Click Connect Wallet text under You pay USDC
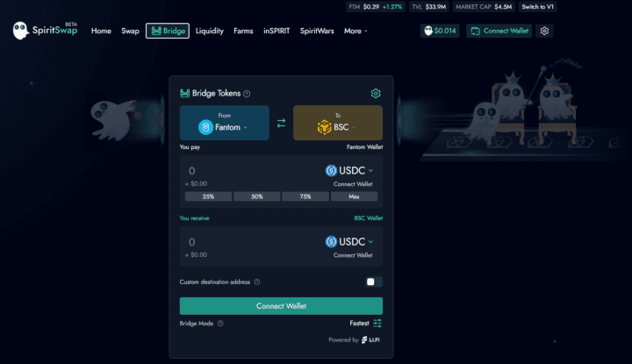 [353, 184]
